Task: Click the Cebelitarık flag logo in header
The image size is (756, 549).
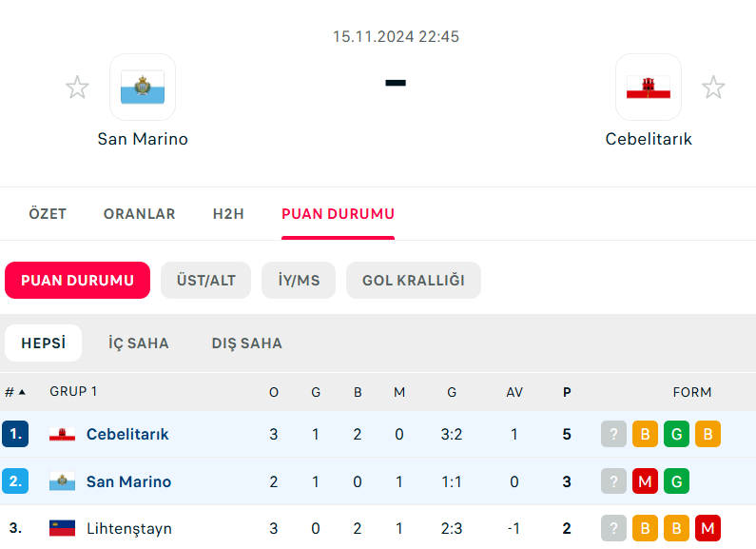Action: pos(649,87)
